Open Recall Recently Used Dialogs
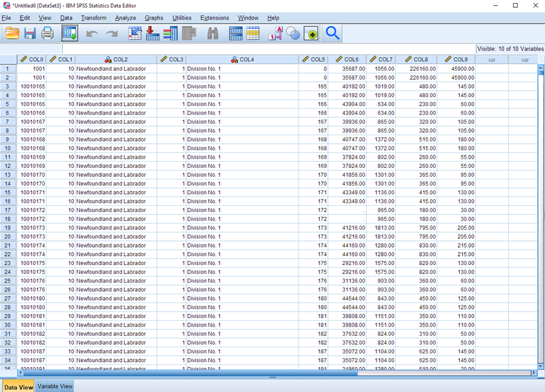The width and height of the screenshot is (545, 392). point(68,33)
